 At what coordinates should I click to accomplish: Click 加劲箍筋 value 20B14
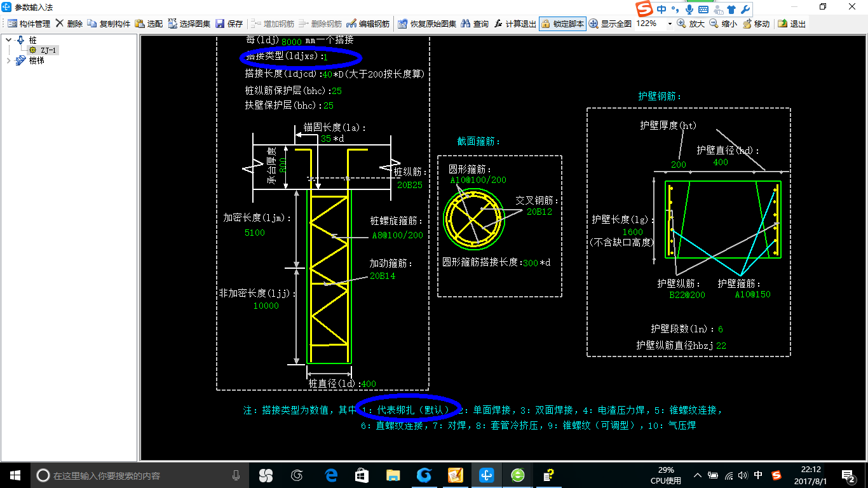tap(383, 276)
